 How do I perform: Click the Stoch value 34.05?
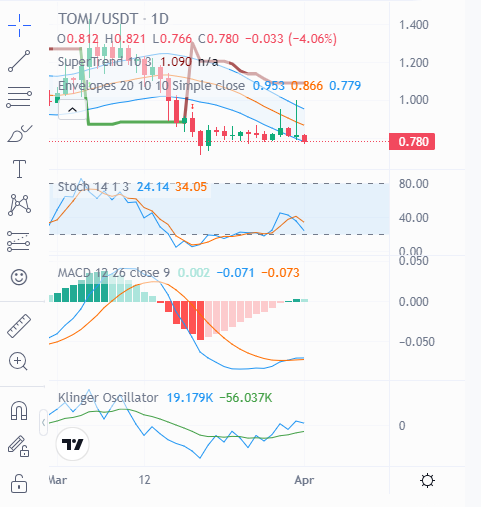[x=191, y=187]
